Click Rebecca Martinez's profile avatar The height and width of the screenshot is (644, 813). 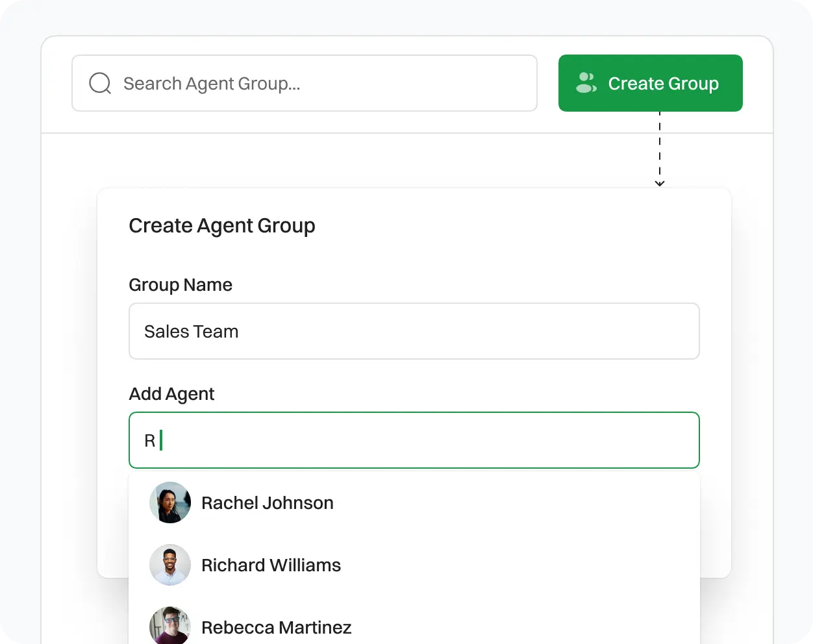point(169,625)
